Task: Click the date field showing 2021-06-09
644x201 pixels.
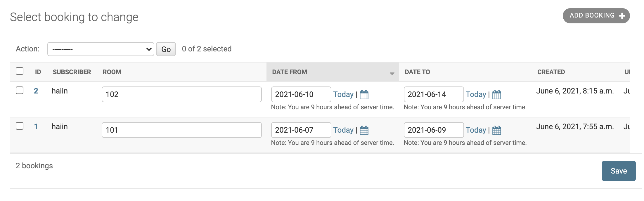Action: 433,130
